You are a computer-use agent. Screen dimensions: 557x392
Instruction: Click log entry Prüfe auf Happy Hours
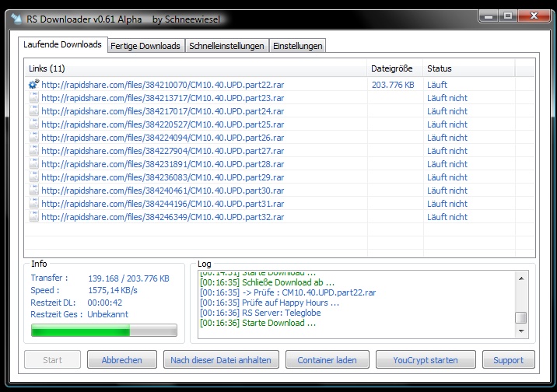tap(270, 303)
